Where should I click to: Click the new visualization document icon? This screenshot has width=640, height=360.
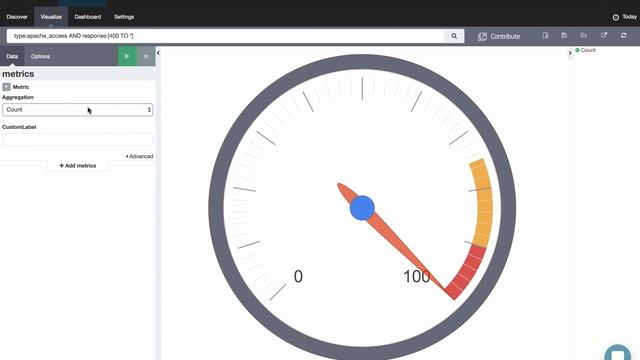(545, 36)
